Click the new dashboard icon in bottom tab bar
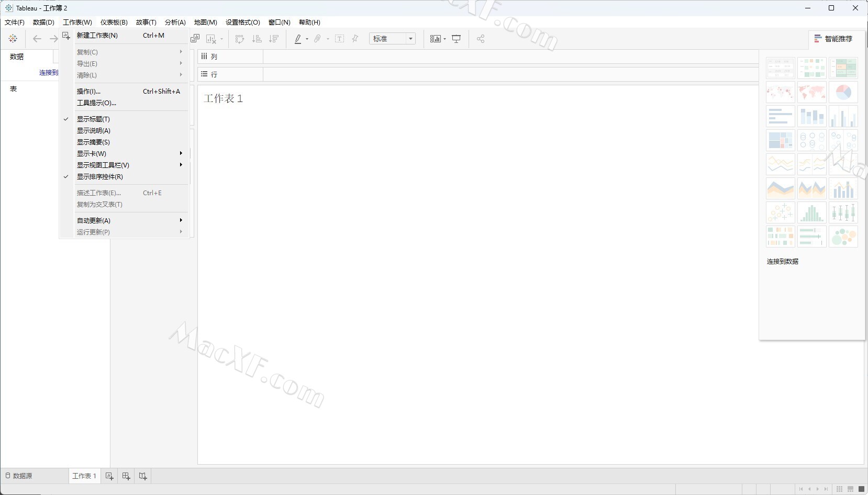Image resolution: width=868 pixels, height=495 pixels. point(126,476)
